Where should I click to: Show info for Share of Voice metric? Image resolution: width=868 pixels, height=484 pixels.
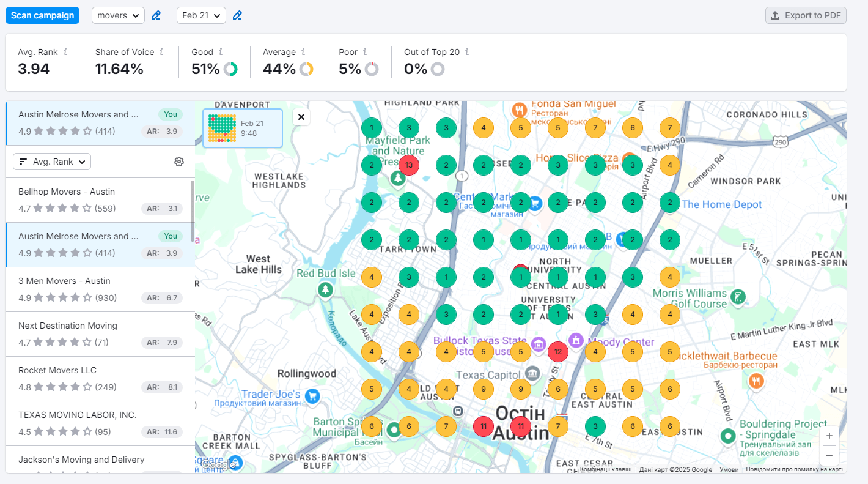click(x=161, y=52)
